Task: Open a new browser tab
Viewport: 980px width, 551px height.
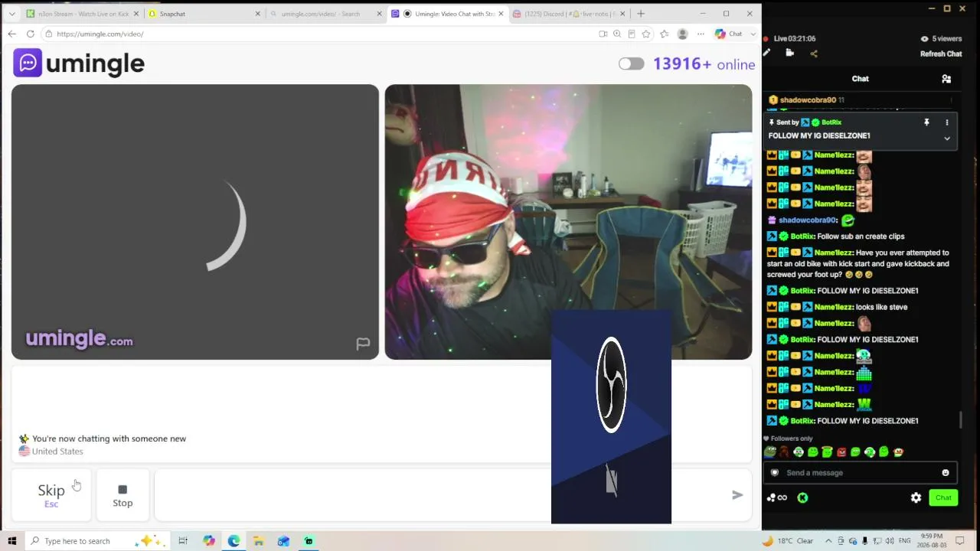Action: tap(641, 14)
